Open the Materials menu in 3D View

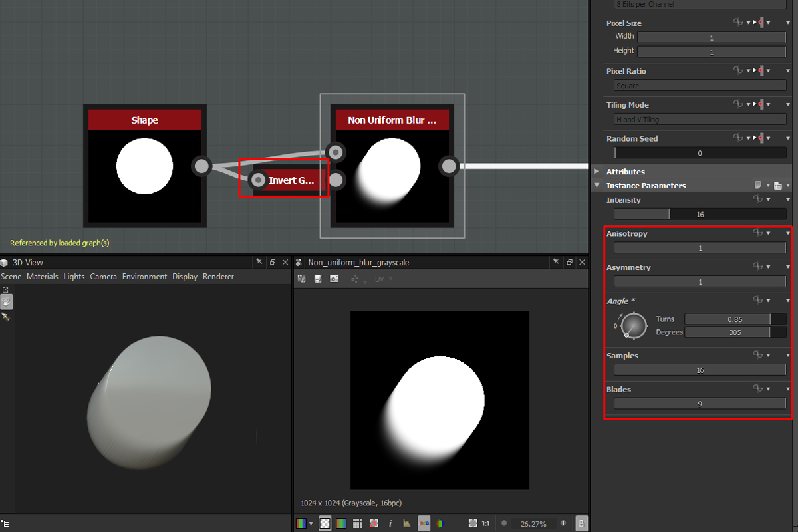(x=42, y=277)
